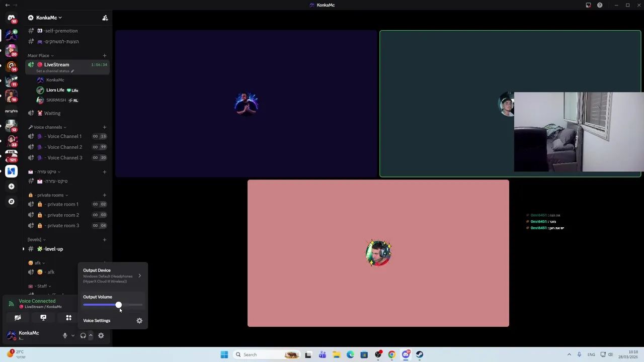Click the connection signal strength icon
The image size is (644, 362).
(x=11, y=304)
